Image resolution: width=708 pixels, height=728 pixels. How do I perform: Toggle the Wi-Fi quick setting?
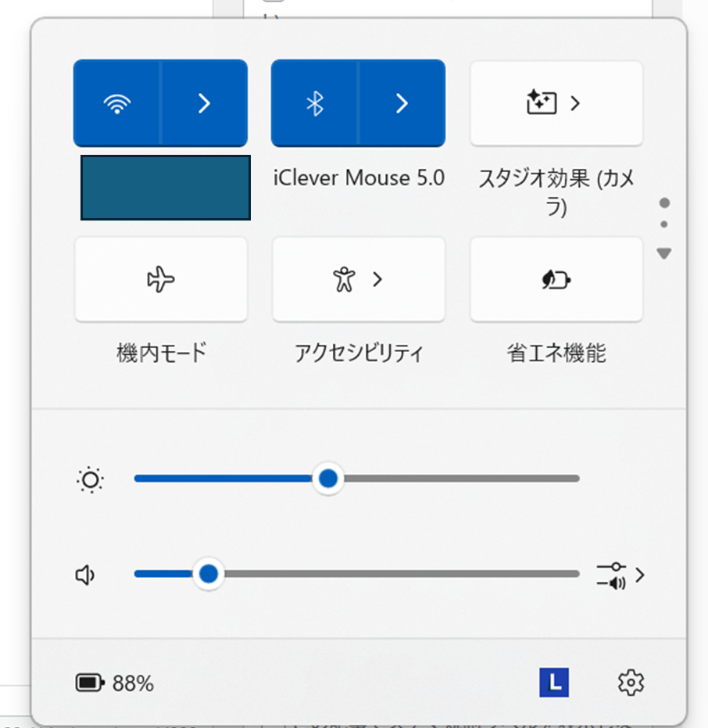(117, 103)
